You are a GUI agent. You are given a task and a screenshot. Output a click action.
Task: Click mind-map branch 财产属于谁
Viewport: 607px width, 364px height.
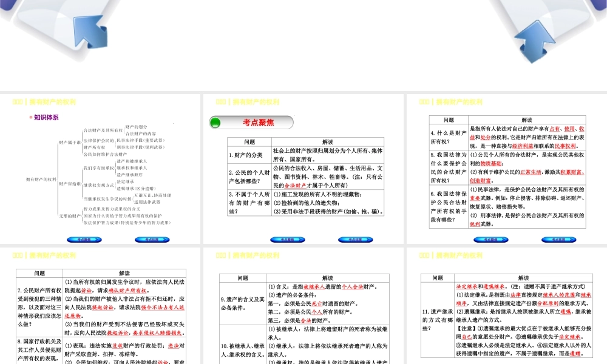[x=70, y=143]
